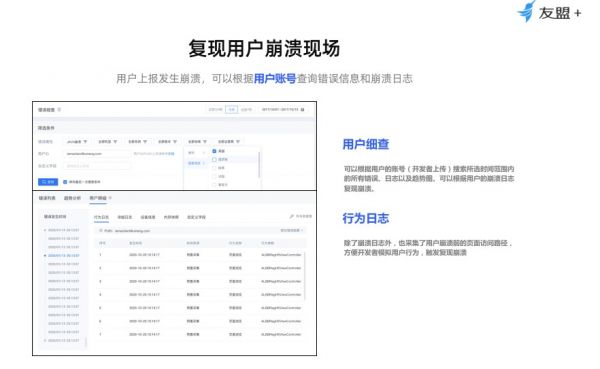
Task: Expand the last filter dropdown in the filter row
Action: pos(229,142)
